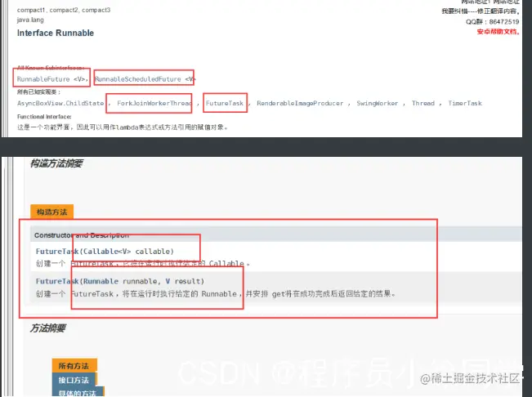Select the 所有方法 tab
Viewport: 532px width, 397px height.
point(74,366)
